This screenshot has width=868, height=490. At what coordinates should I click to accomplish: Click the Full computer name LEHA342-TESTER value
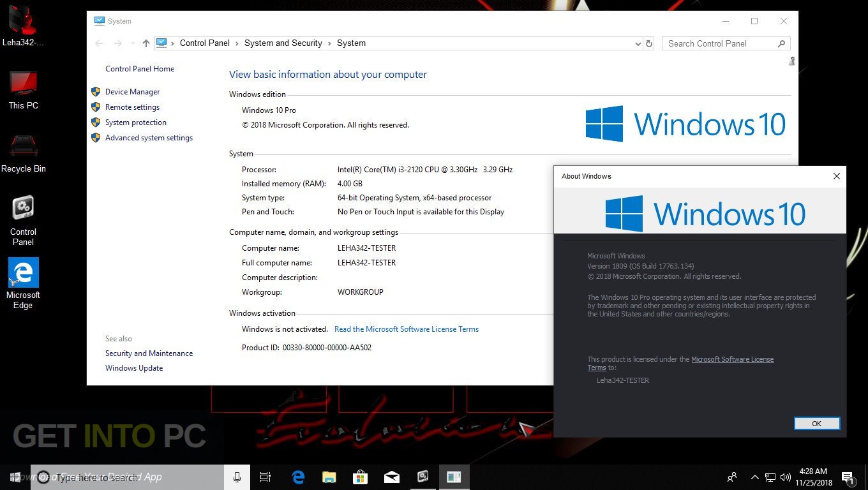coord(366,263)
